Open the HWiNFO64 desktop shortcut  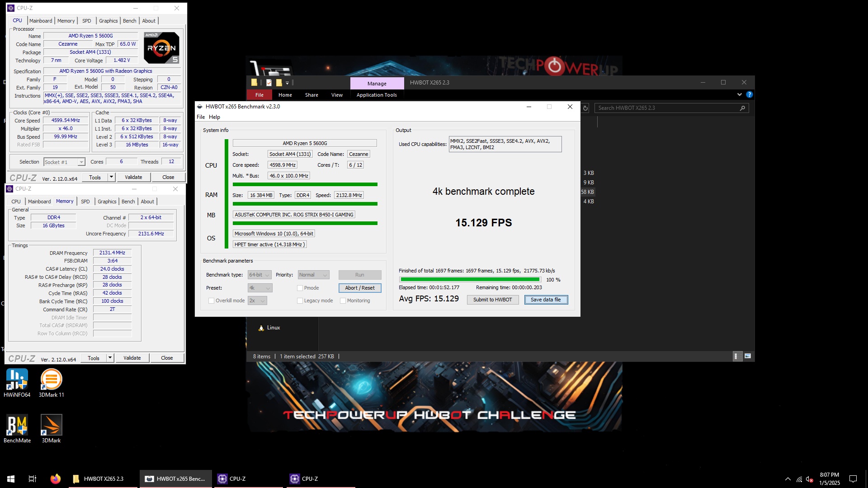tap(17, 383)
